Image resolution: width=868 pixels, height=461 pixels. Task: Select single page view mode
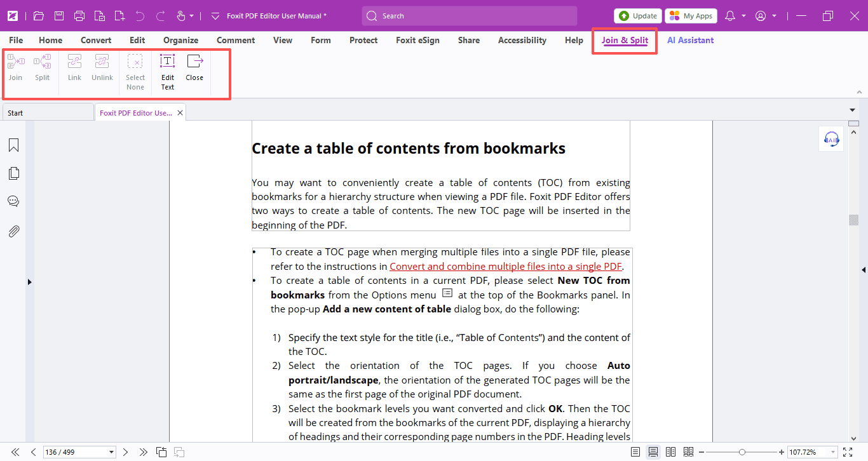pyautogui.click(x=635, y=452)
